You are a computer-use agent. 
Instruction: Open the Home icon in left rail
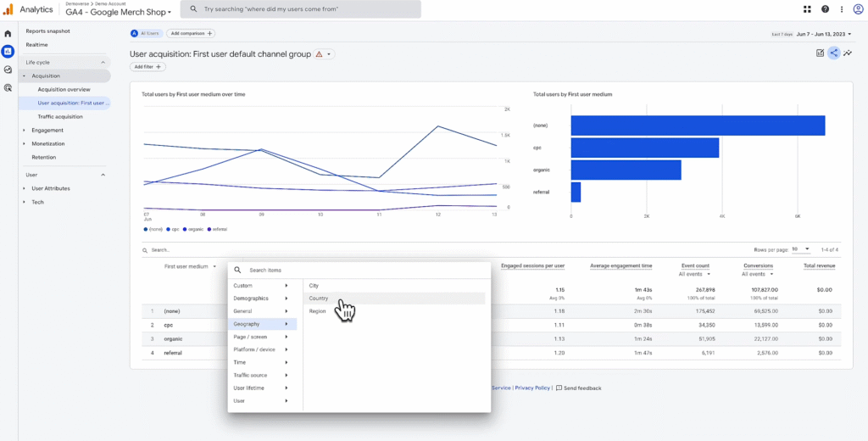8,34
